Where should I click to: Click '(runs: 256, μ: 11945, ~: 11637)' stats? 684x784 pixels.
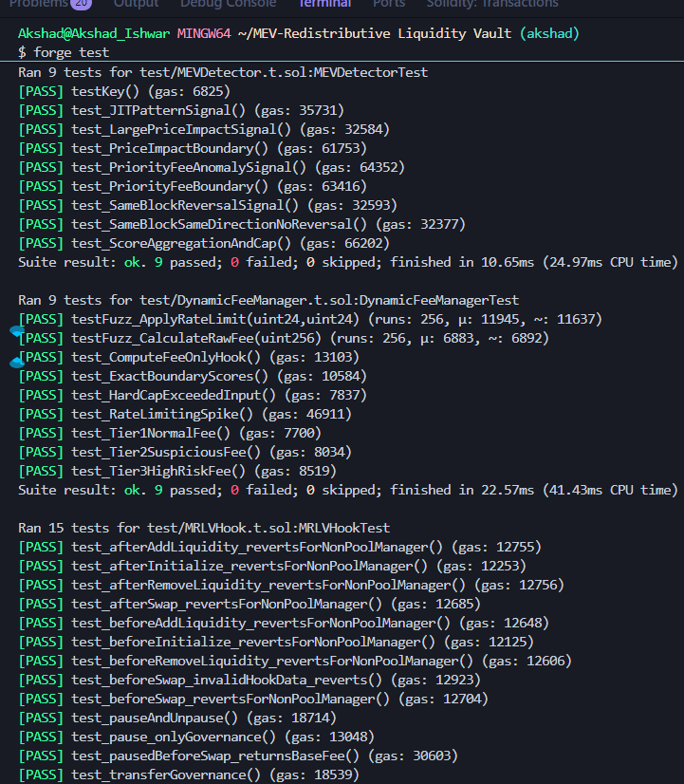point(485,320)
